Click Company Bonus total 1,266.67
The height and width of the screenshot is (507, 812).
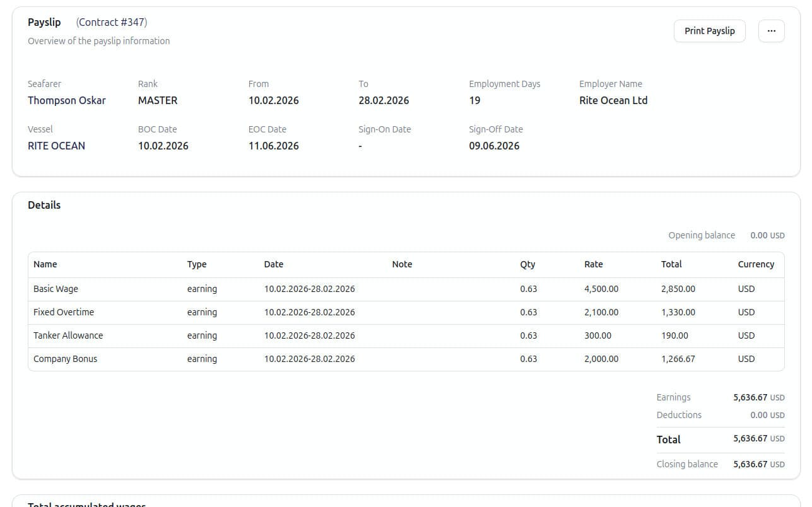coord(678,359)
